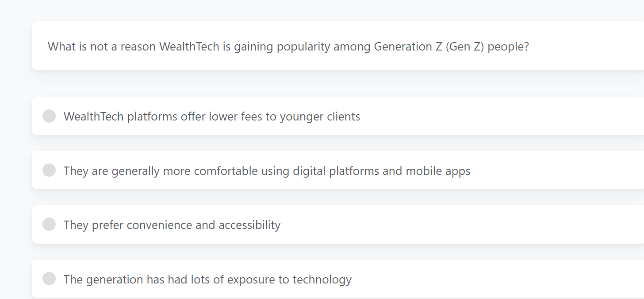
Task: Click the answer text 'WealthTech platforms offer lower fees to younger clients'
Action: pyautogui.click(x=211, y=116)
